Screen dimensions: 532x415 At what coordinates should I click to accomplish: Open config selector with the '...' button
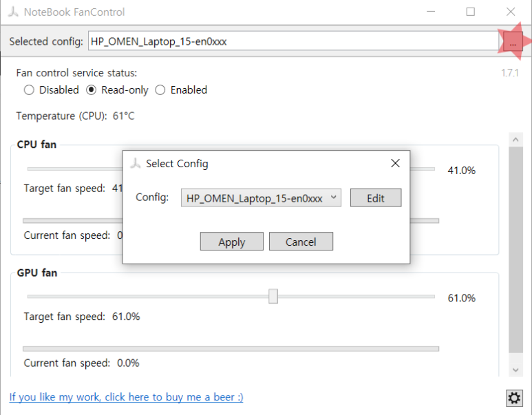tap(513, 42)
